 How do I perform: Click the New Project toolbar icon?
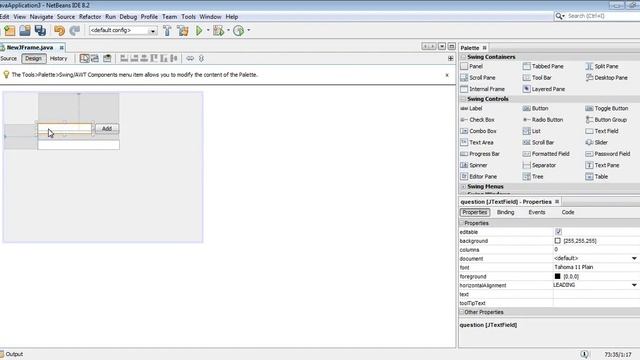9,31
